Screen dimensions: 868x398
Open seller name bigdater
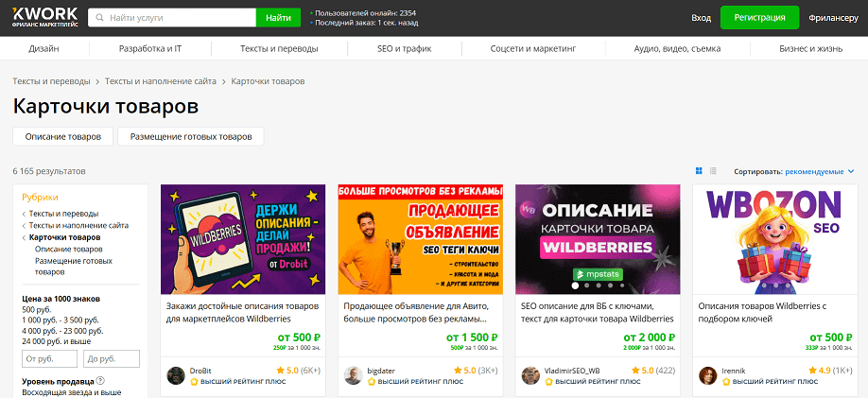pos(381,371)
